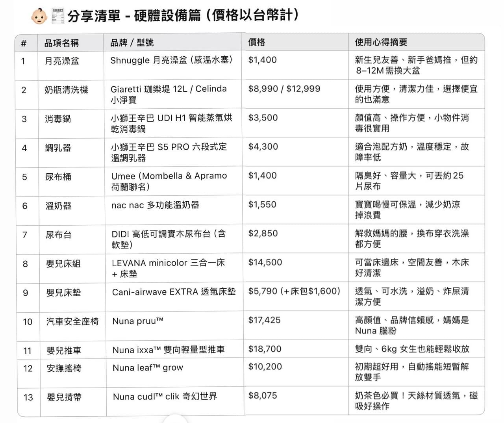Click the 品項名稱 column header
The width and height of the screenshot is (504, 423).
click(x=61, y=43)
